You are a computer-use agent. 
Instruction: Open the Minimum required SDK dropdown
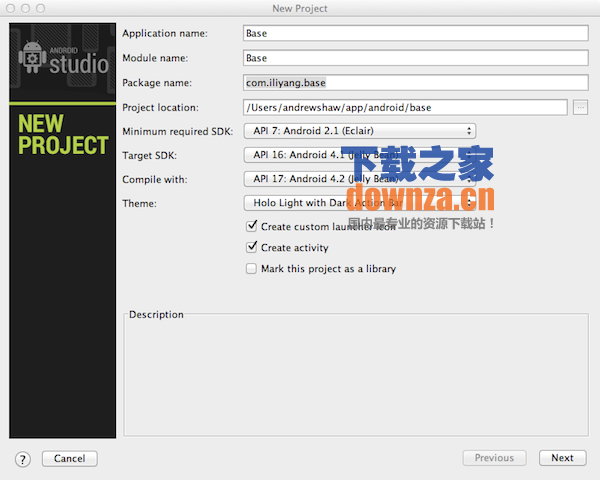tap(360, 131)
